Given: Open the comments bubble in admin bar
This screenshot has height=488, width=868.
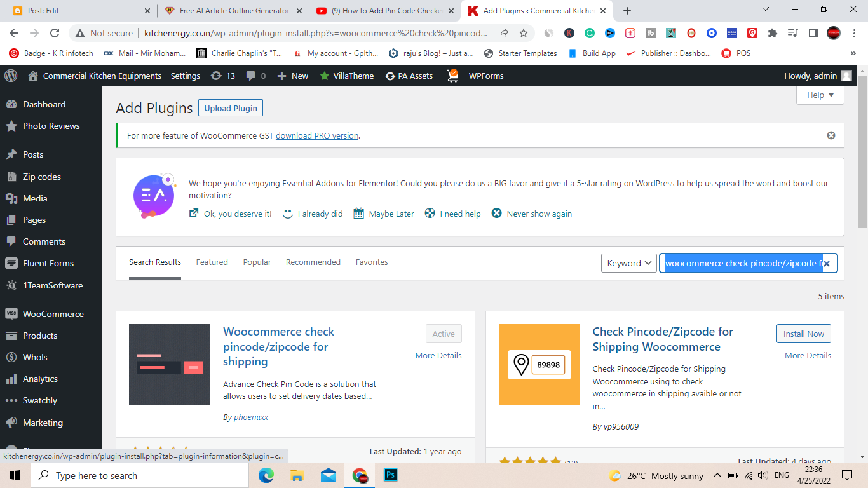Looking at the screenshot, I should pyautogui.click(x=255, y=76).
